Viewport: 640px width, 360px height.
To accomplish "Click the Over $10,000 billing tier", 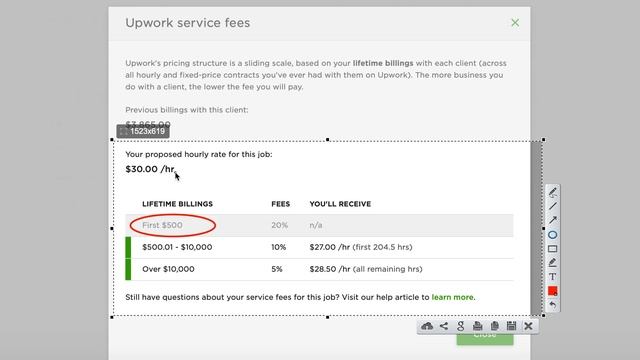I will click(168, 269).
